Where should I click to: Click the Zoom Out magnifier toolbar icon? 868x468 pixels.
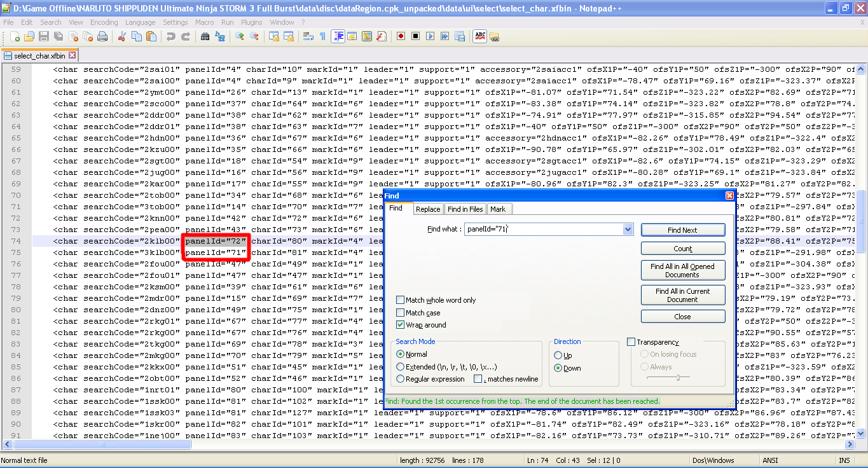pyautogui.click(x=254, y=36)
